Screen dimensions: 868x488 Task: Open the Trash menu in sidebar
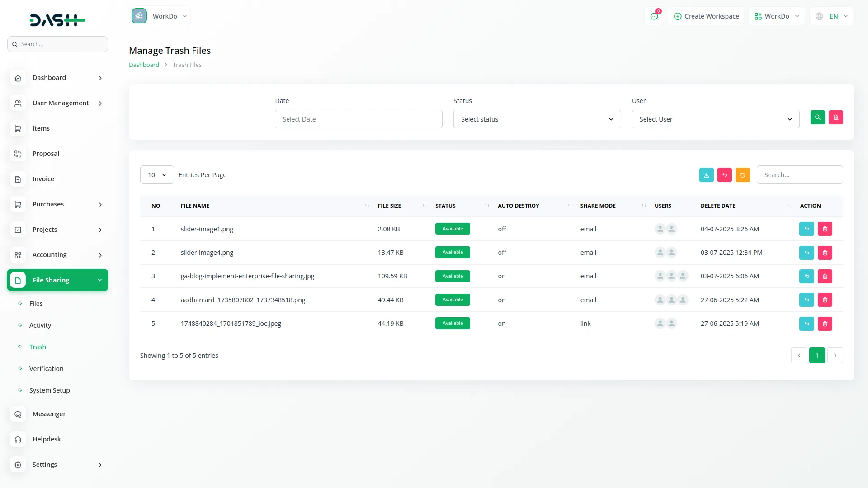pyautogui.click(x=38, y=347)
